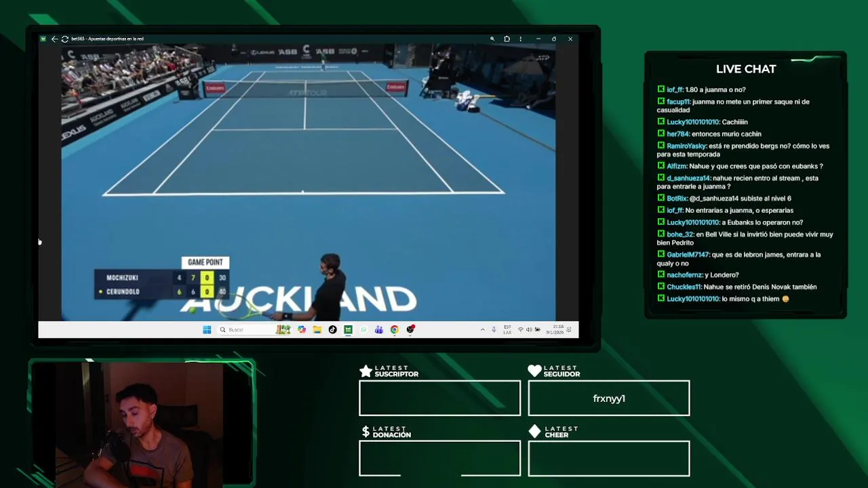Open Copilot from the taskbar

click(x=302, y=329)
